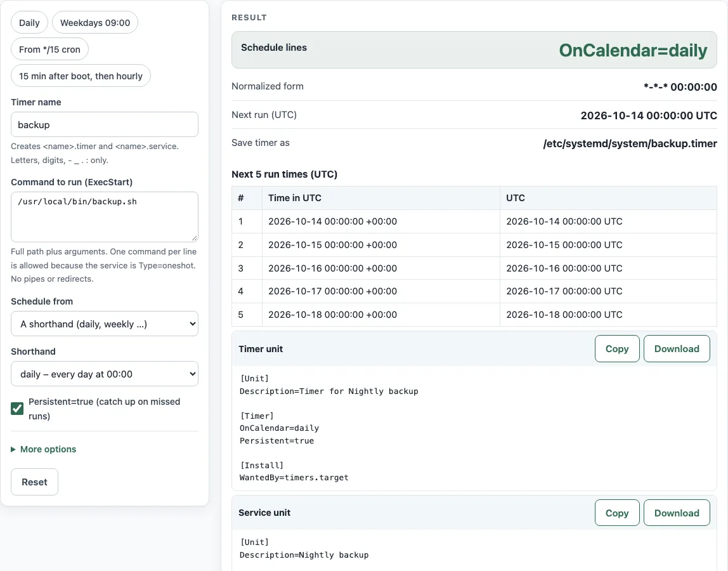Apply the Weekdays 09:00 preset
Image resolution: width=728 pixels, height=571 pixels.
[95, 23]
